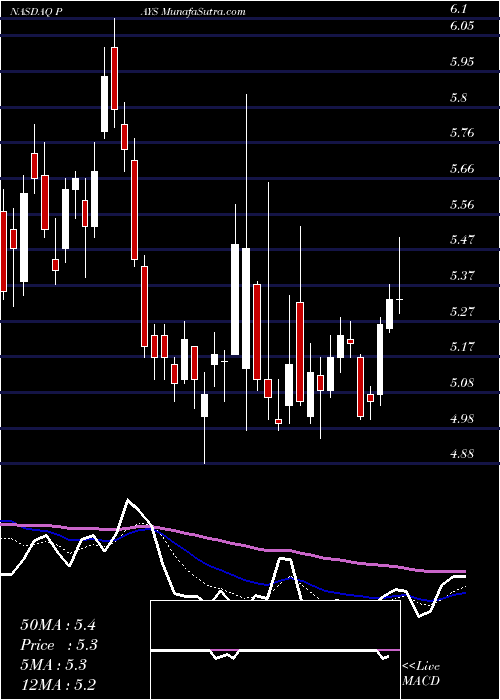Click the 5.37 price axis label

[x=462, y=275]
